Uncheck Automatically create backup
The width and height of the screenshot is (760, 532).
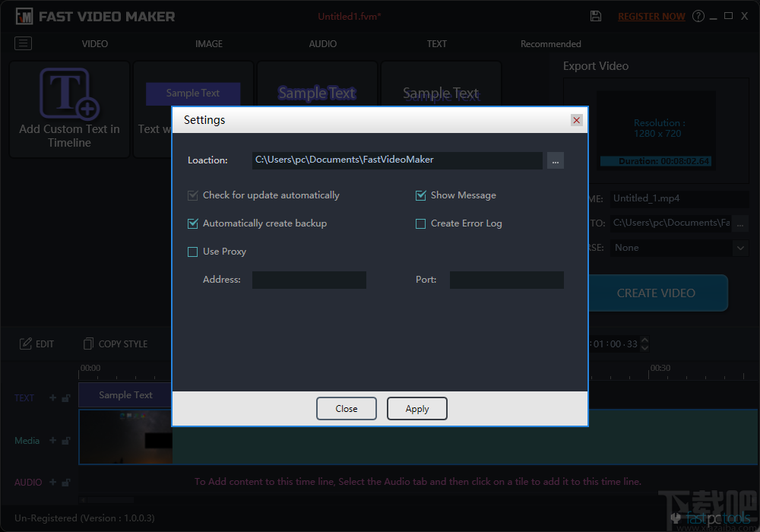tap(192, 223)
